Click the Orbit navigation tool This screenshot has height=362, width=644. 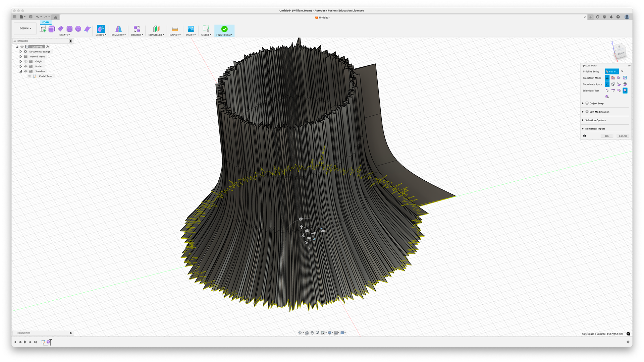300,333
